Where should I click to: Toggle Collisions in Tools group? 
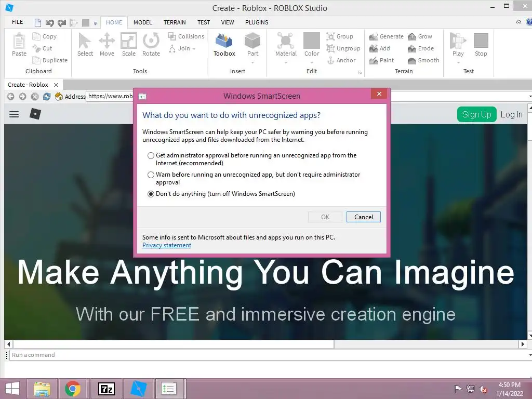(x=186, y=36)
